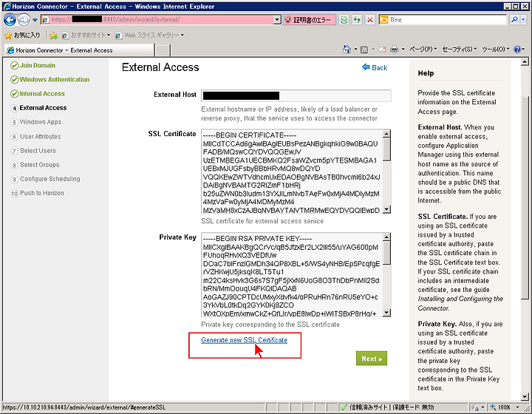Screen dimensions: 532x414
Task: Go to the Join Domain step
Action: tap(33, 66)
